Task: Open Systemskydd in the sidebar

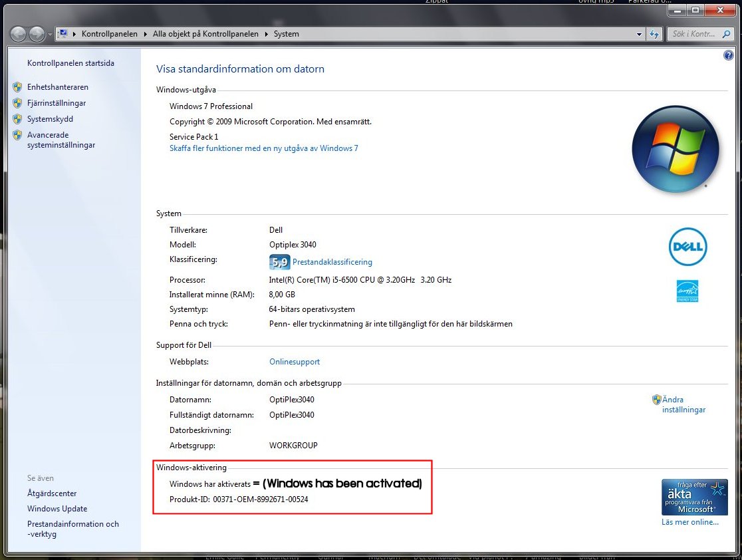Action: click(x=50, y=119)
